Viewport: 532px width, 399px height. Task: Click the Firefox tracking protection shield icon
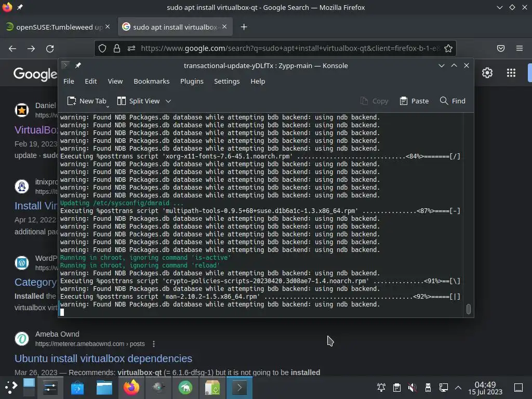click(x=102, y=48)
